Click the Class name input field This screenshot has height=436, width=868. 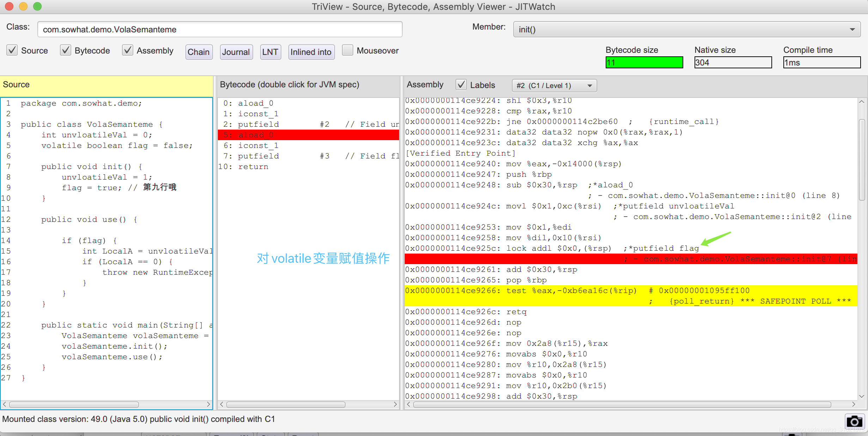pos(220,29)
